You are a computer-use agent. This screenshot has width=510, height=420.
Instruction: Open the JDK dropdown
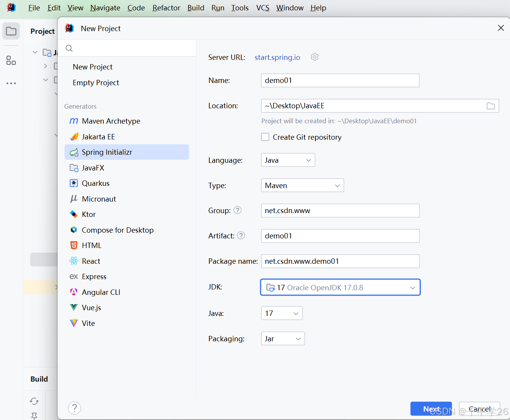[341, 288]
